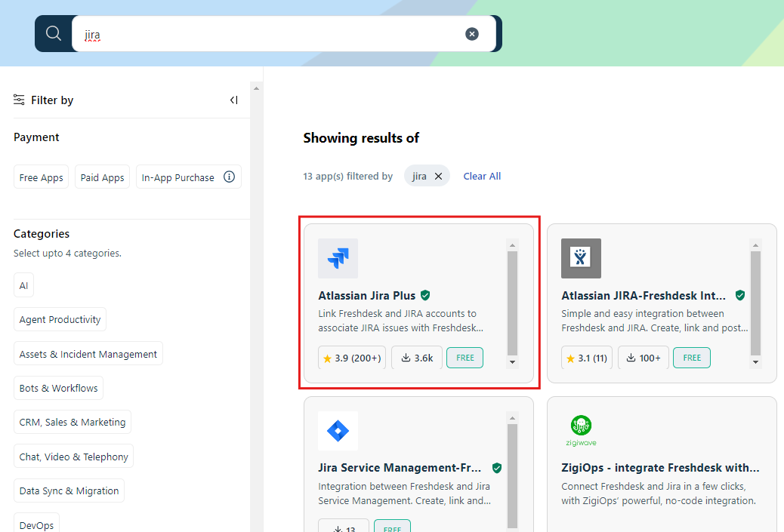Screen dimensions: 784x532
Task: Click the "13 app(s) filtered by" text
Action: click(x=348, y=177)
